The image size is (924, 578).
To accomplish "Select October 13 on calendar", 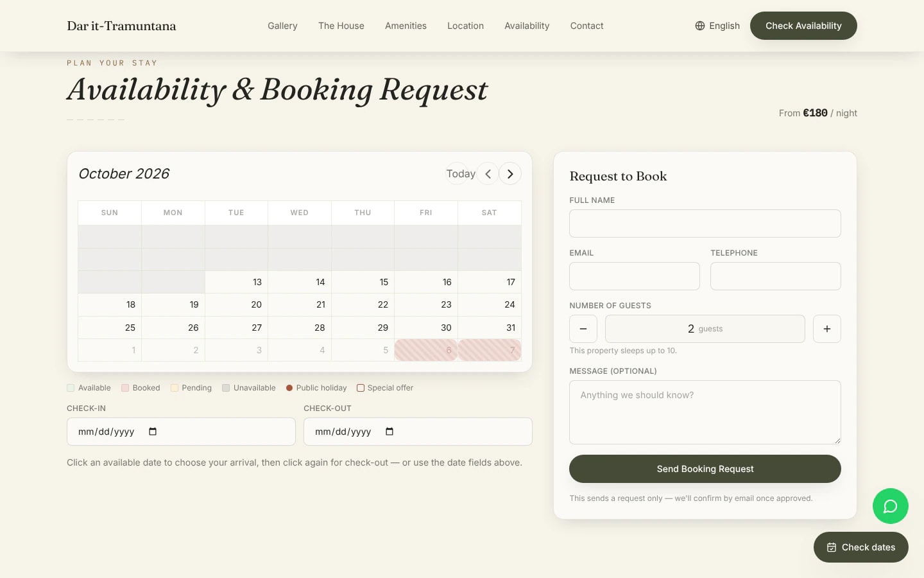I will tap(236, 282).
